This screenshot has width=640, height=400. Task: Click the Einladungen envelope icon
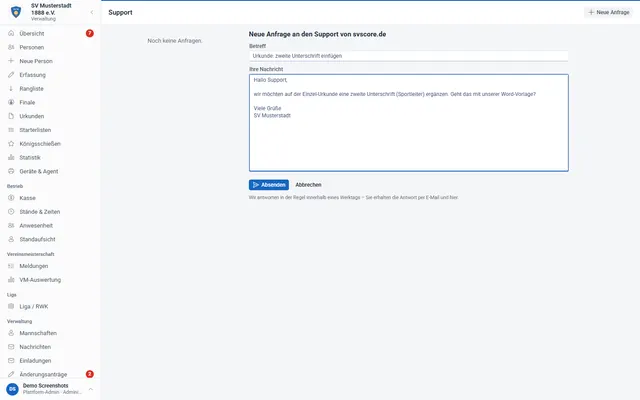click(x=11, y=360)
